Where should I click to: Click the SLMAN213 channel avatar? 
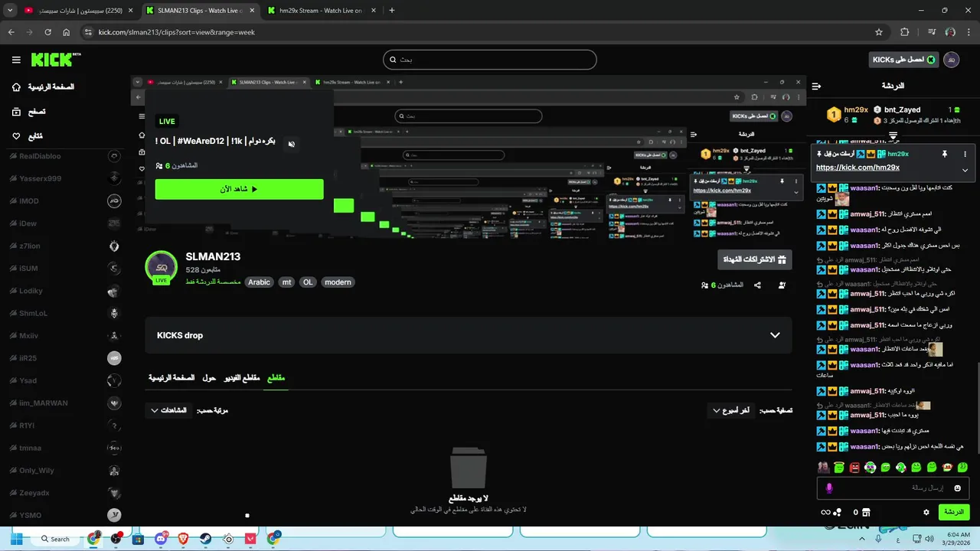(x=162, y=267)
